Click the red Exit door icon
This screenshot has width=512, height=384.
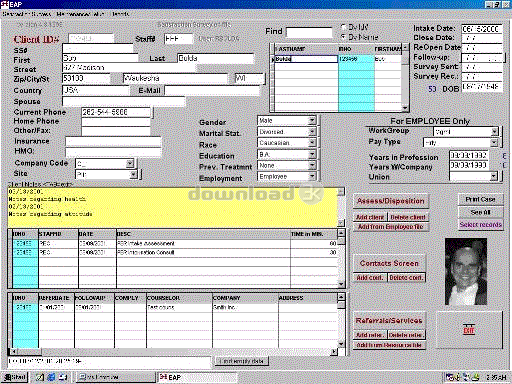469,329
